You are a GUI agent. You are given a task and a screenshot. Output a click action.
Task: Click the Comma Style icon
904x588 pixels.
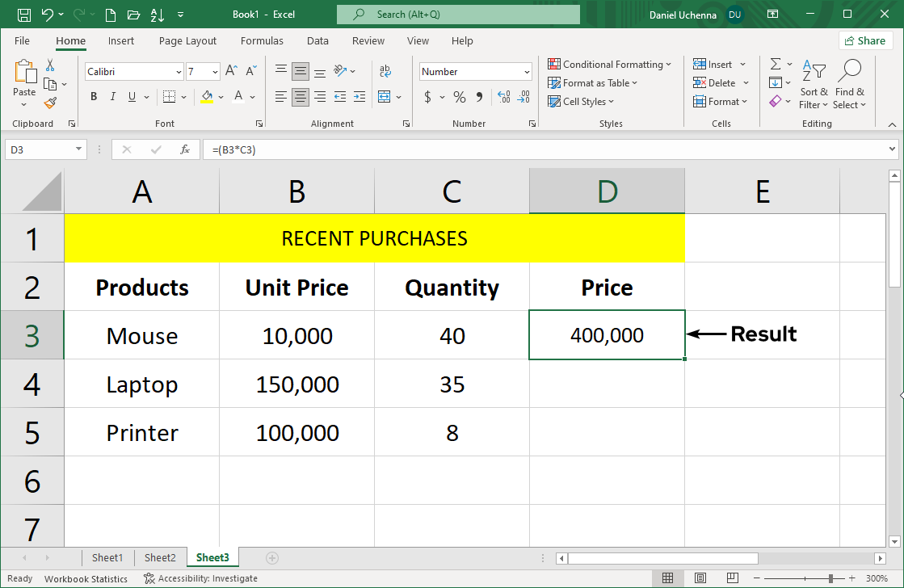pos(479,96)
